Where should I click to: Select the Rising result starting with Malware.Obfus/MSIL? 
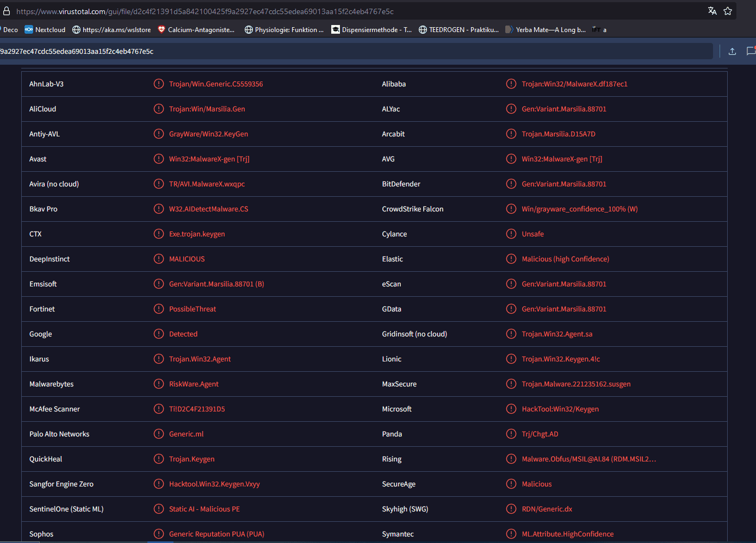coord(589,459)
